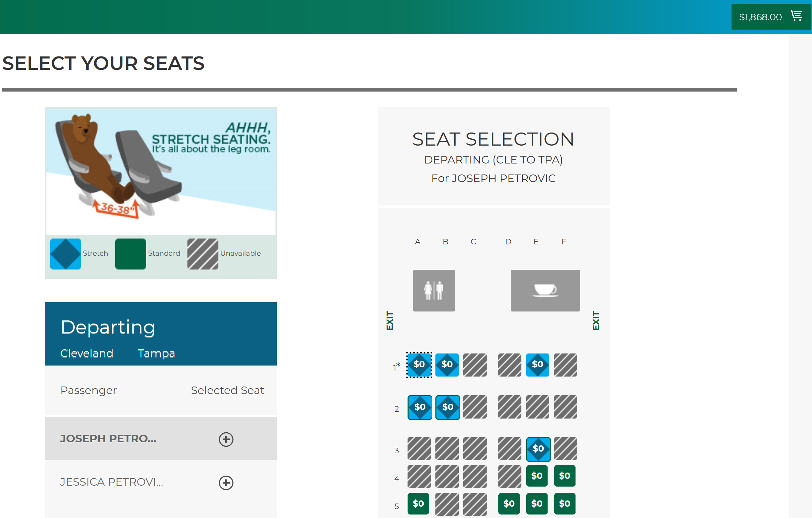
Task: Click the Stretch legend color swatch
Action: [x=66, y=254]
